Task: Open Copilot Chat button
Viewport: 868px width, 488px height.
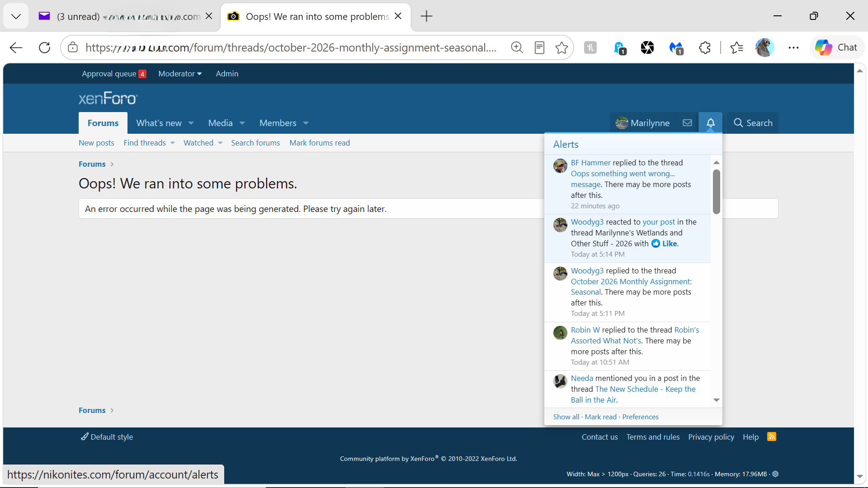Action: point(837,47)
